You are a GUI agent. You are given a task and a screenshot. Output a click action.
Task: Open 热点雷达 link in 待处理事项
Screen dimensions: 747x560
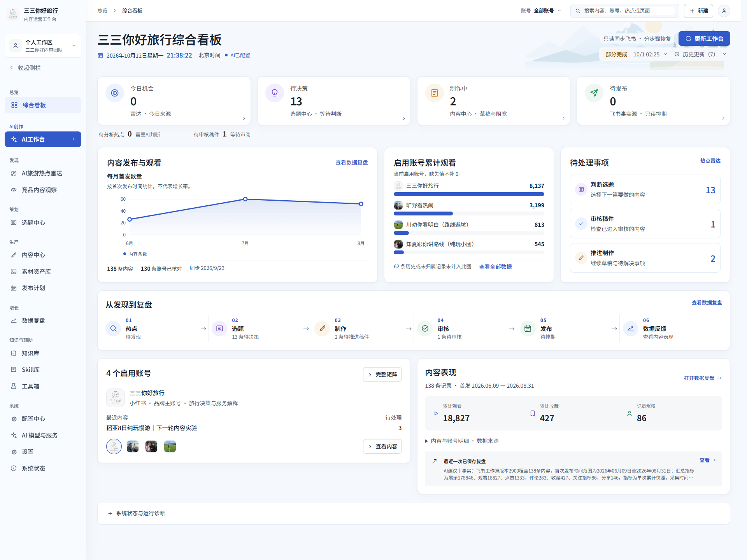pyautogui.click(x=710, y=161)
